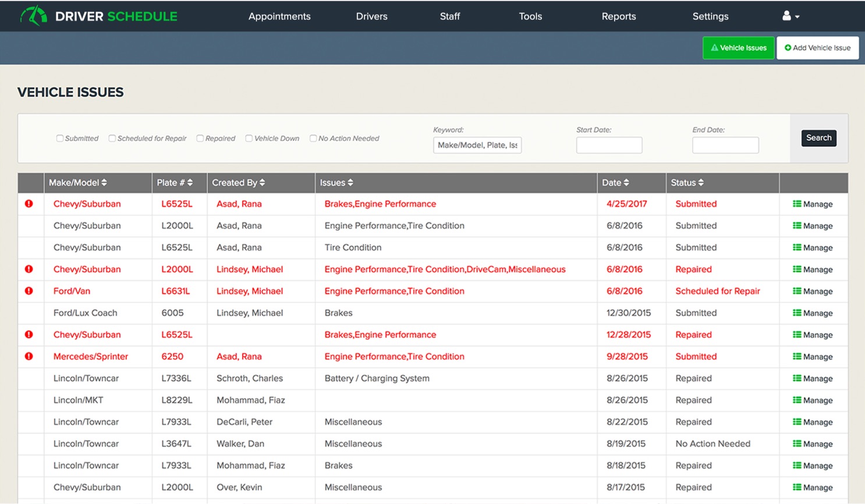Click the alert icon beside Mercedes/Sprinter

29,356
